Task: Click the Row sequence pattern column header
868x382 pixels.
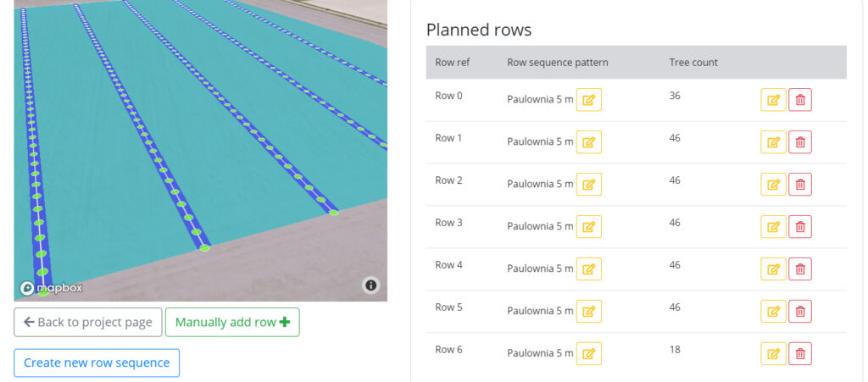Action: [x=558, y=63]
